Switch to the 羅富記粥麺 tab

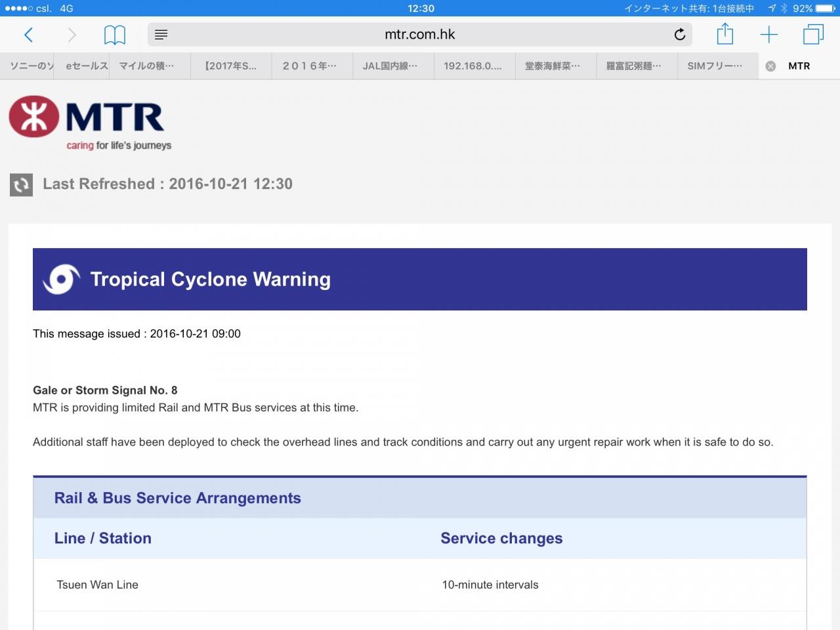(637, 66)
